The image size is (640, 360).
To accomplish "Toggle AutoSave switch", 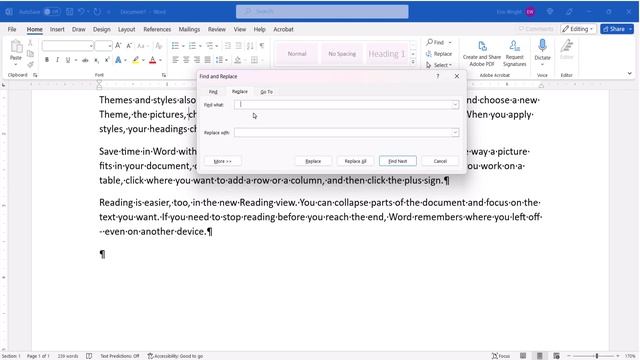I will (x=51, y=12).
